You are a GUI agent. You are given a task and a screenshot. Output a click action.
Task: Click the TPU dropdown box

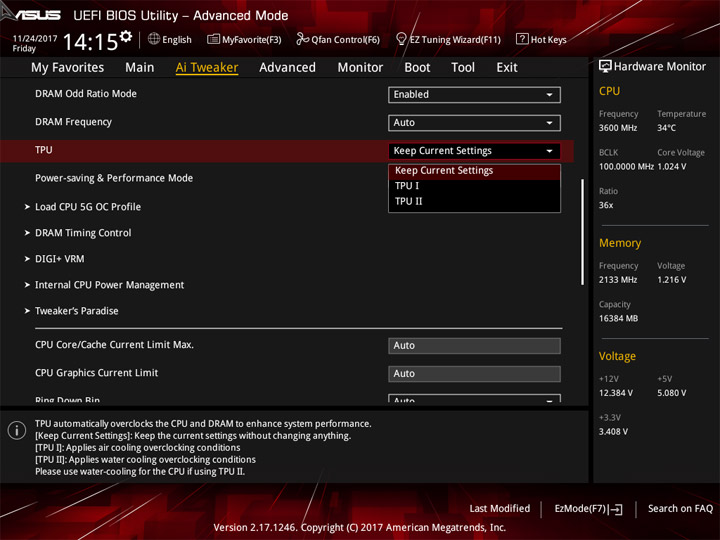[x=474, y=151]
